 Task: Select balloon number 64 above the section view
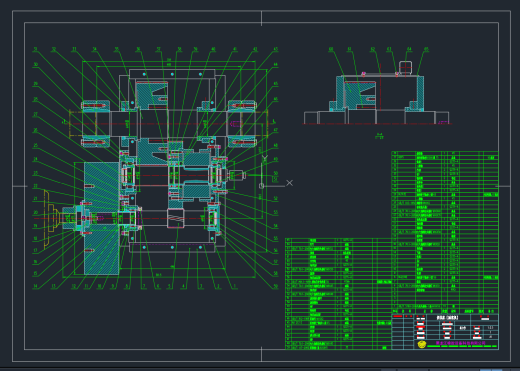coord(409,49)
